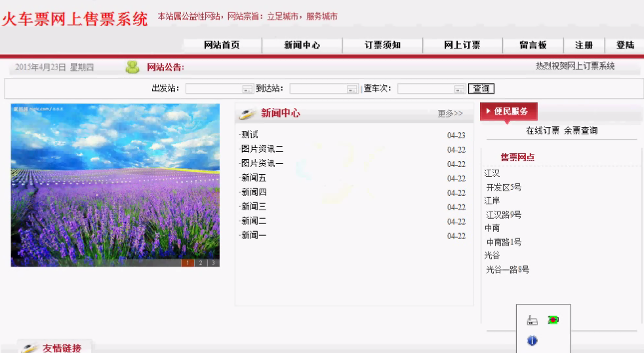
Task: Open news item 新闻三
Action: [x=254, y=206]
